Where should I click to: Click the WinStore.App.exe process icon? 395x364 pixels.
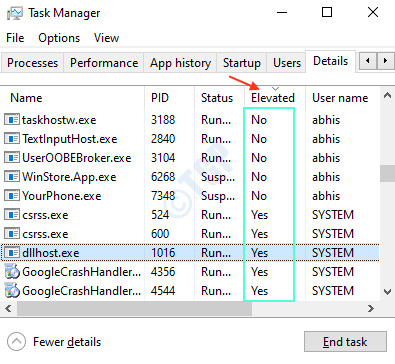coord(12,177)
